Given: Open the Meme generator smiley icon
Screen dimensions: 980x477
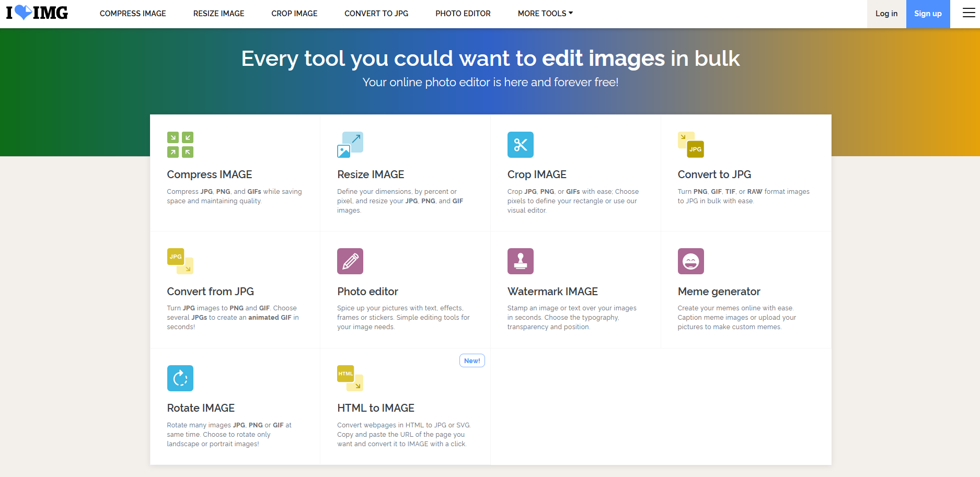Looking at the screenshot, I should click(x=690, y=261).
